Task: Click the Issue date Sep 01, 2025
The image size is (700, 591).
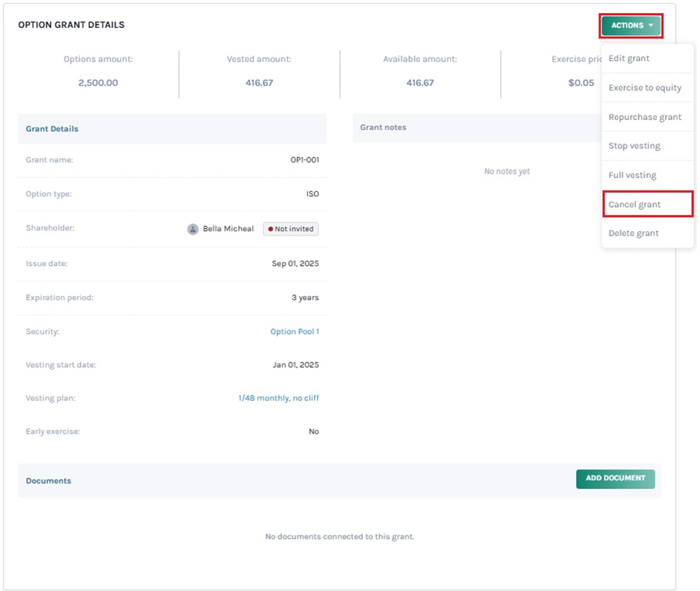Action: (x=295, y=264)
